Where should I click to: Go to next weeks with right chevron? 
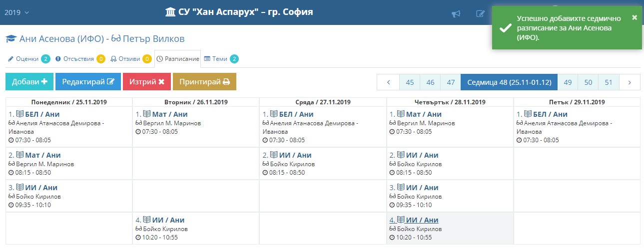point(629,82)
